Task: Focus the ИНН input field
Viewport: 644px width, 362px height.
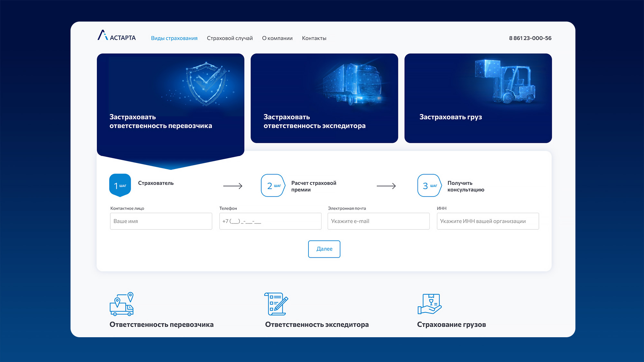Action: click(x=488, y=221)
